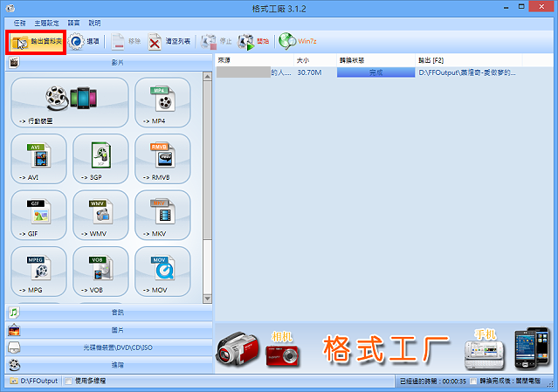Tick the shutdown-after-conversion checkbox
The width and height of the screenshot is (558, 392).
click(473, 382)
